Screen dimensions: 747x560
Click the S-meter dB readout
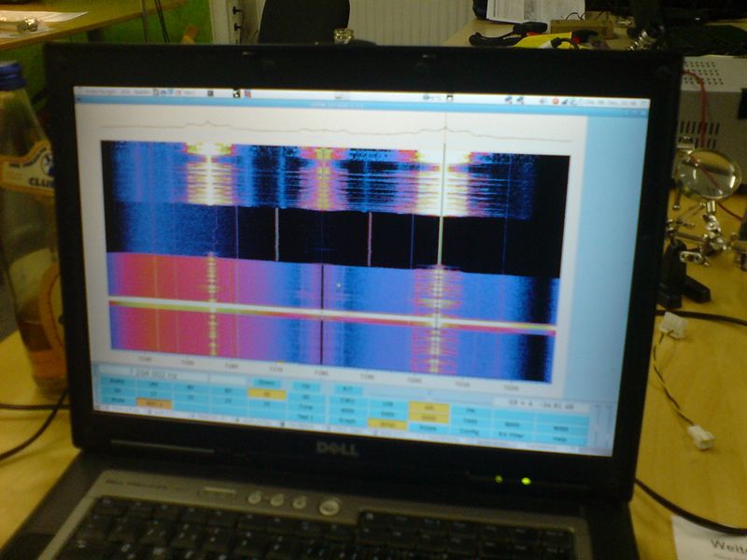click(x=540, y=405)
